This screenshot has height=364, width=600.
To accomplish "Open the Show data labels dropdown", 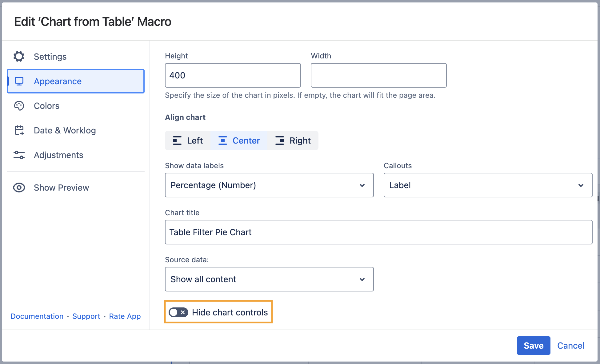I will [269, 185].
